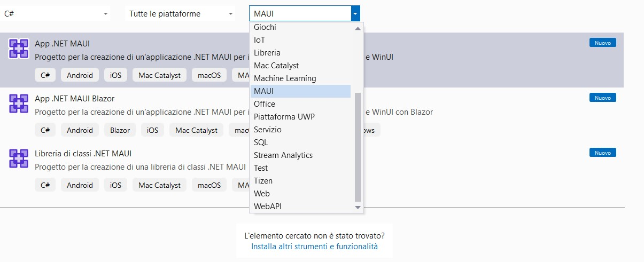
Task: Choose Stream Analytics project type
Action: tap(301, 155)
